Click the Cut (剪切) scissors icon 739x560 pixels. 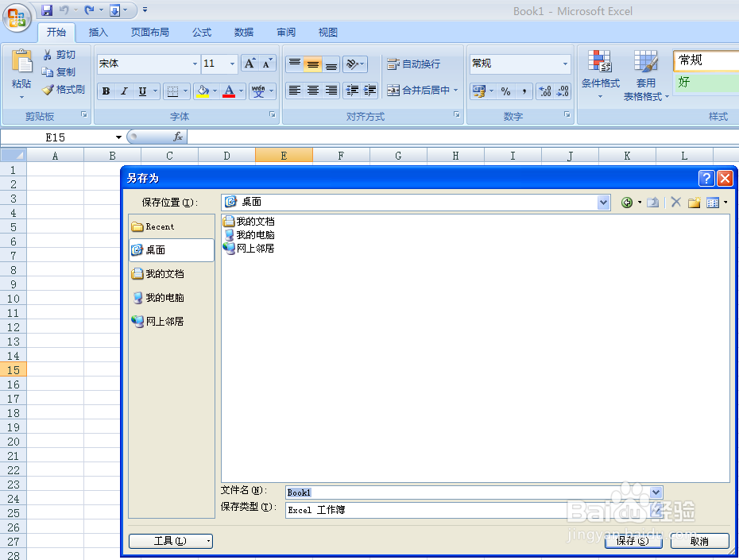point(47,55)
